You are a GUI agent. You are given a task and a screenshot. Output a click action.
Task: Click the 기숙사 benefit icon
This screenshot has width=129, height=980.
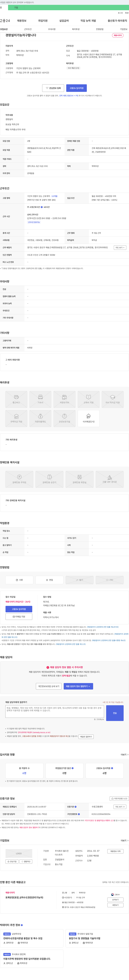[x=40, y=399]
